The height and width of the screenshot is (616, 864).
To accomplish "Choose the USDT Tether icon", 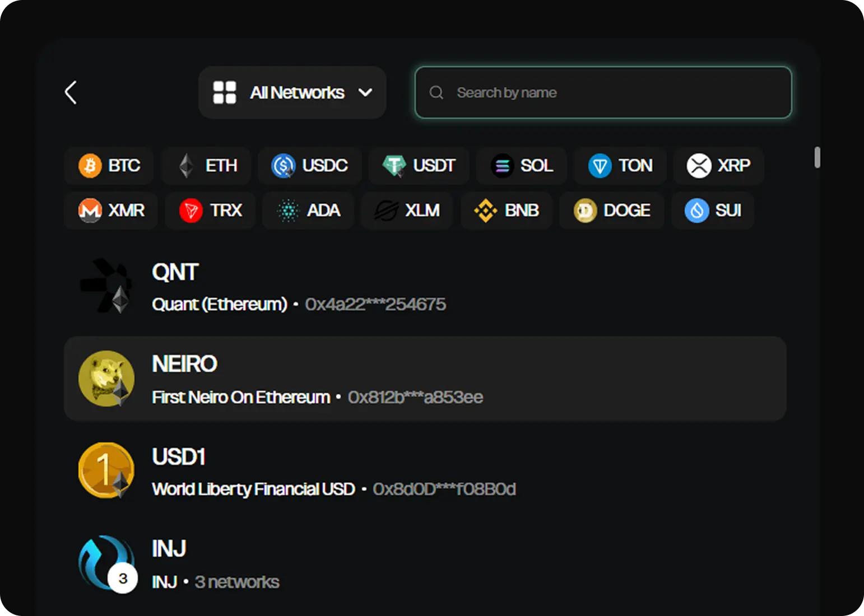I will tap(394, 166).
